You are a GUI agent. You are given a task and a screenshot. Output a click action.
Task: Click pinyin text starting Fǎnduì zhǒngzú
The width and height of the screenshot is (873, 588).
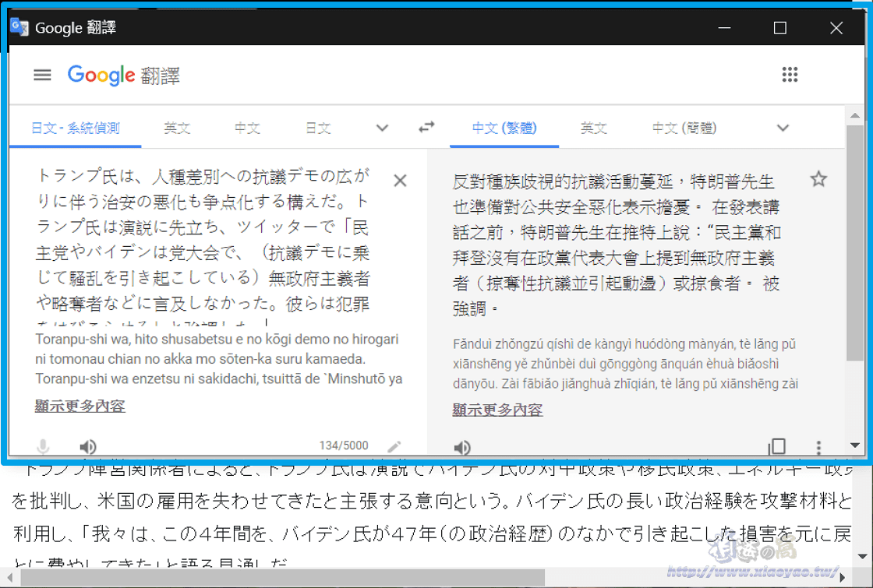point(625,364)
